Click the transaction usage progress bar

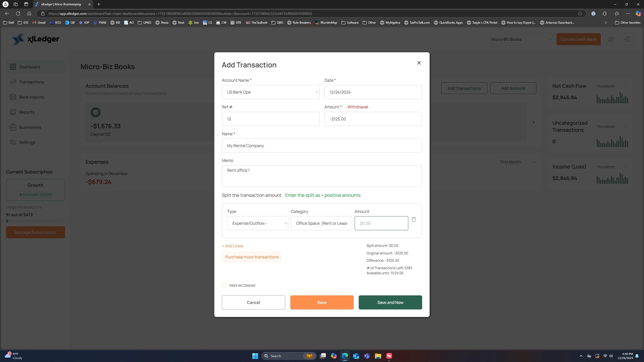pyautogui.click(x=35, y=221)
